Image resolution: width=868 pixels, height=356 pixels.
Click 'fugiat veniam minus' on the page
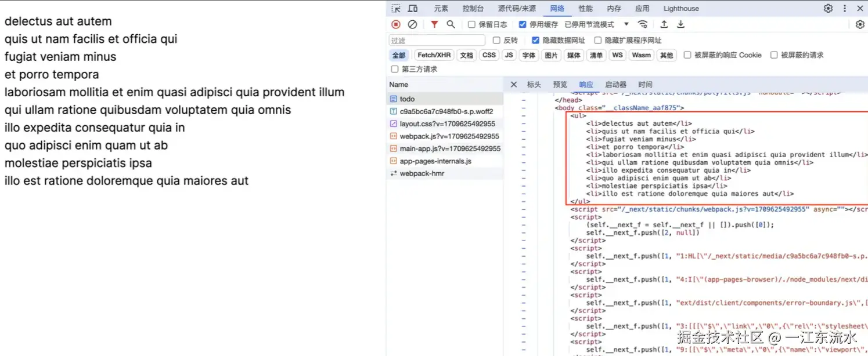pyautogui.click(x=60, y=57)
